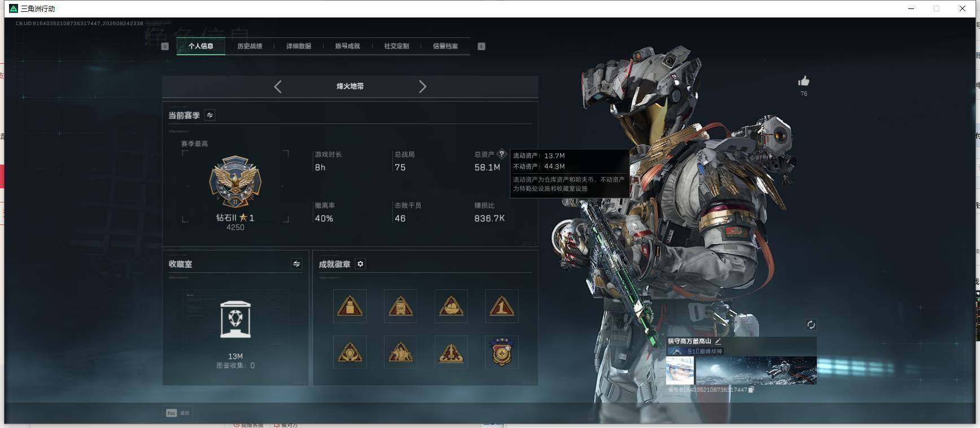Viewport: 980px width, 428px height.
Task: Select the nest with eggs achievement badge
Action: pos(451,306)
